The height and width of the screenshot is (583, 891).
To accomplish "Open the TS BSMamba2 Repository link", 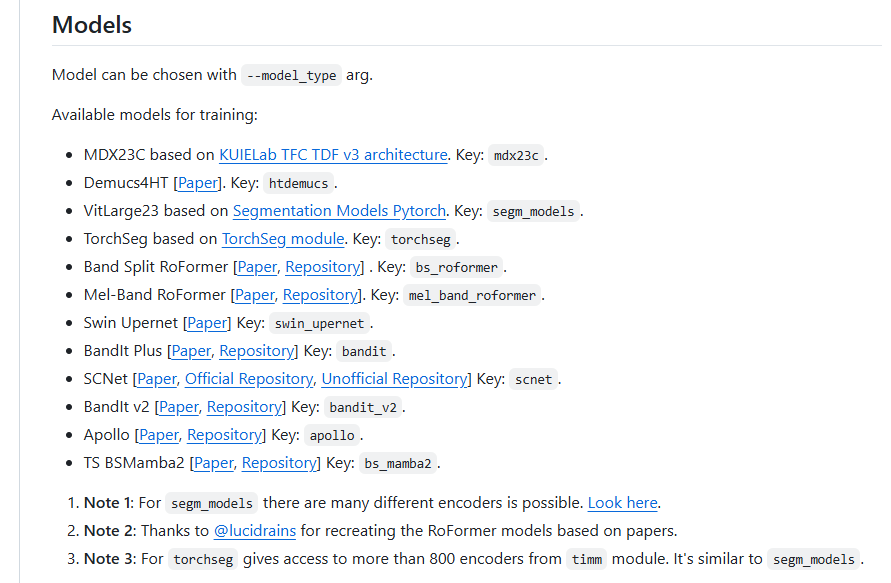I will click(x=279, y=463).
